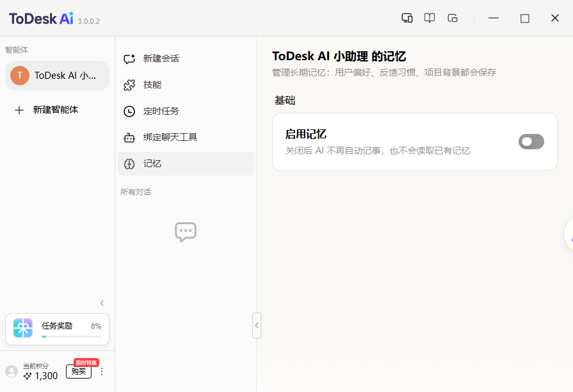The image size is (573, 392).
Task: Click the 启用记忆 setting title
Action: pos(306,135)
